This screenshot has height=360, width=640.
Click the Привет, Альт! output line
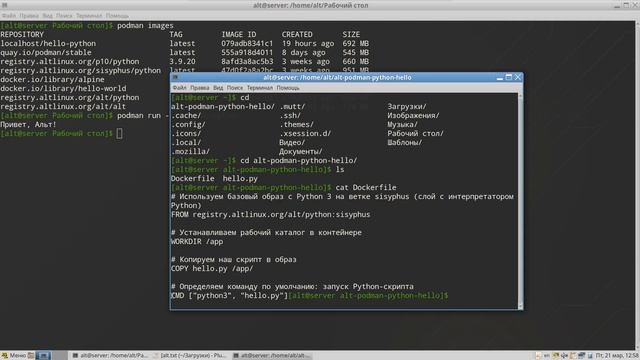click(28, 124)
